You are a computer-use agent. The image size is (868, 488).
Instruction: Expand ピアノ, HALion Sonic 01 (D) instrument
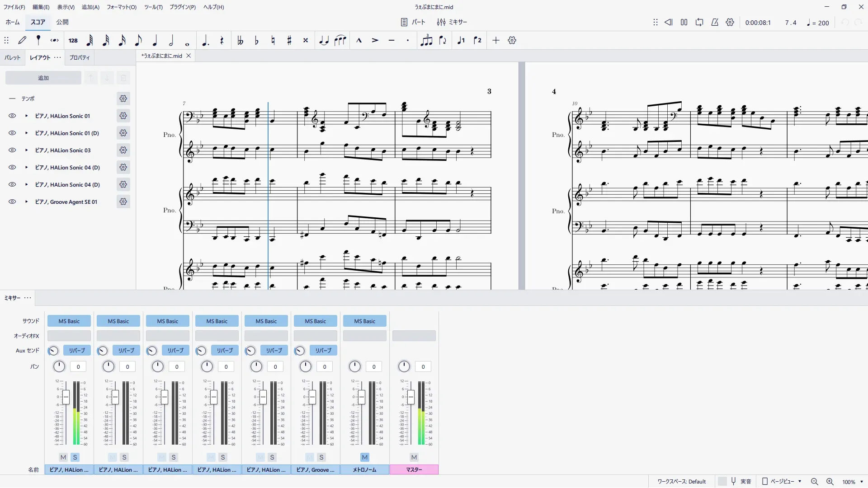click(26, 133)
